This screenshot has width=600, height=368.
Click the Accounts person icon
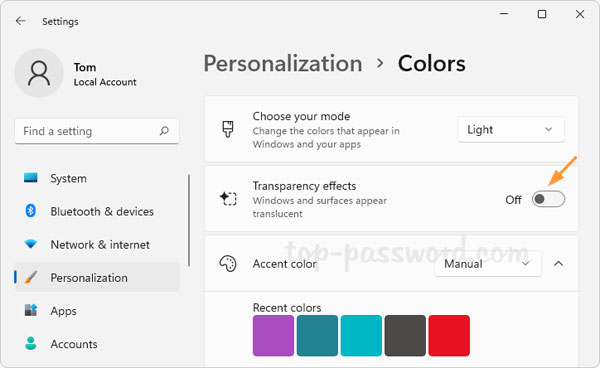click(31, 343)
